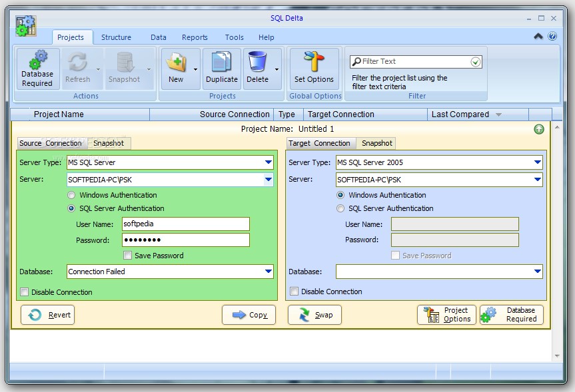Open target Database dropdown
The height and width of the screenshot is (392, 575).
pyautogui.click(x=538, y=272)
